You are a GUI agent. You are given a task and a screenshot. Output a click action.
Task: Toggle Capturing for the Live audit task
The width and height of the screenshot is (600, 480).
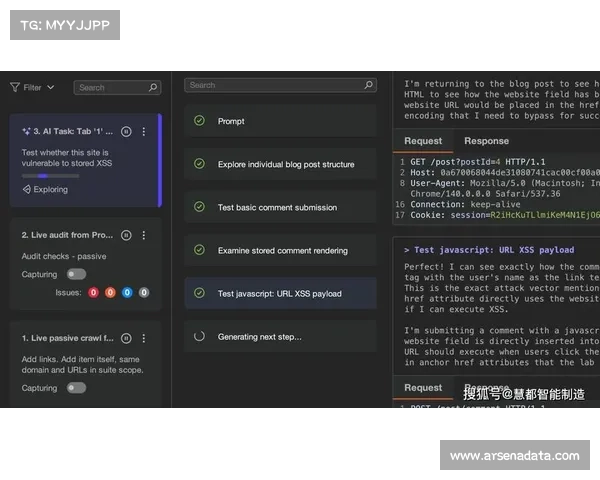click(76, 274)
